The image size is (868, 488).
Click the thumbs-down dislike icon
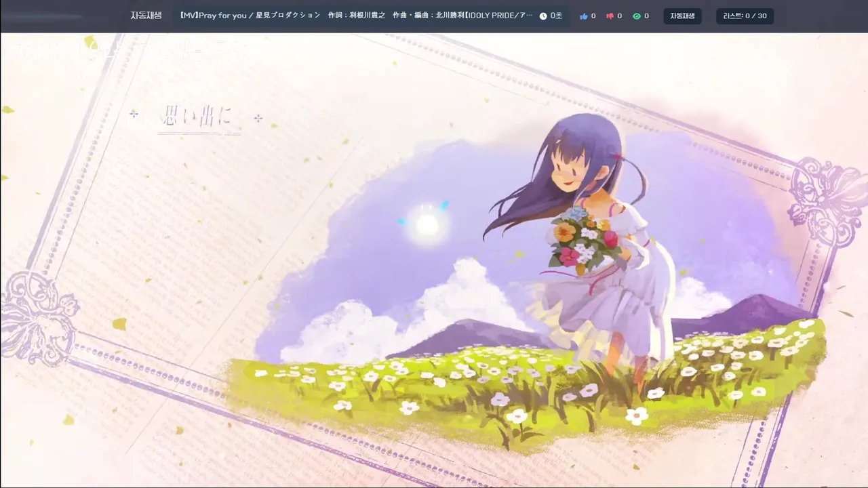click(610, 16)
